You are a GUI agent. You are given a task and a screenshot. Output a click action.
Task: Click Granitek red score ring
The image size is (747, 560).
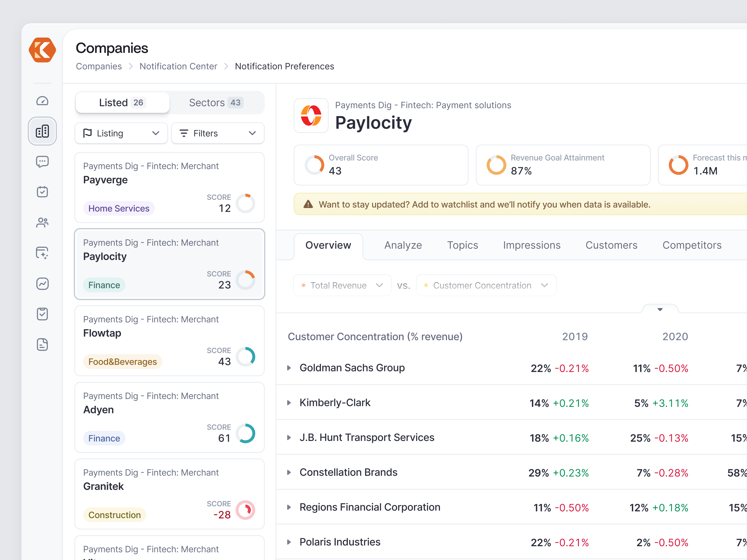point(246,510)
